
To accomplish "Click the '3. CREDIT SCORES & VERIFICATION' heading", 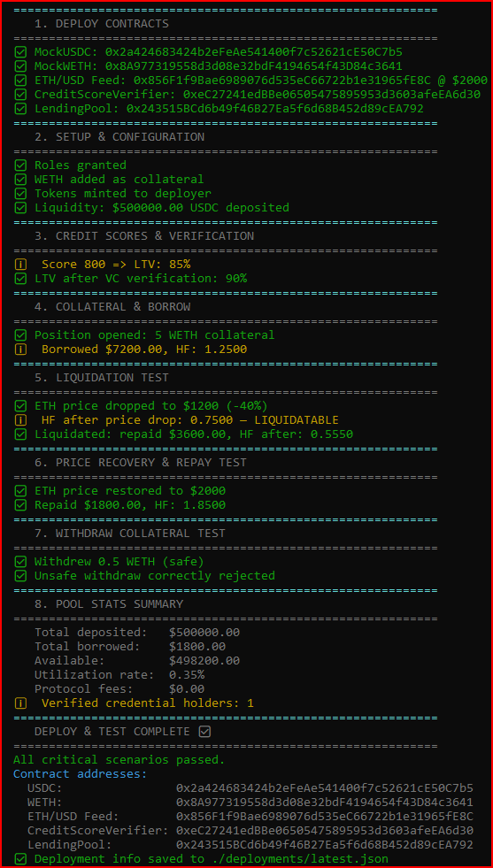I will pyautogui.click(x=144, y=236).
